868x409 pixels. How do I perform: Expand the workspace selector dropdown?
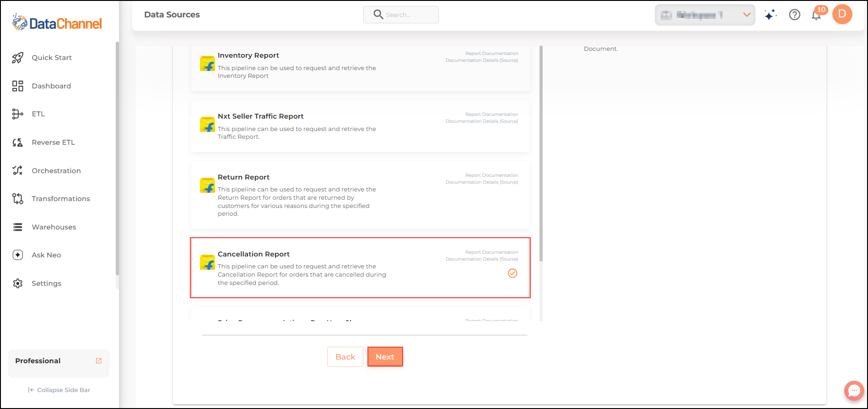(x=705, y=15)
